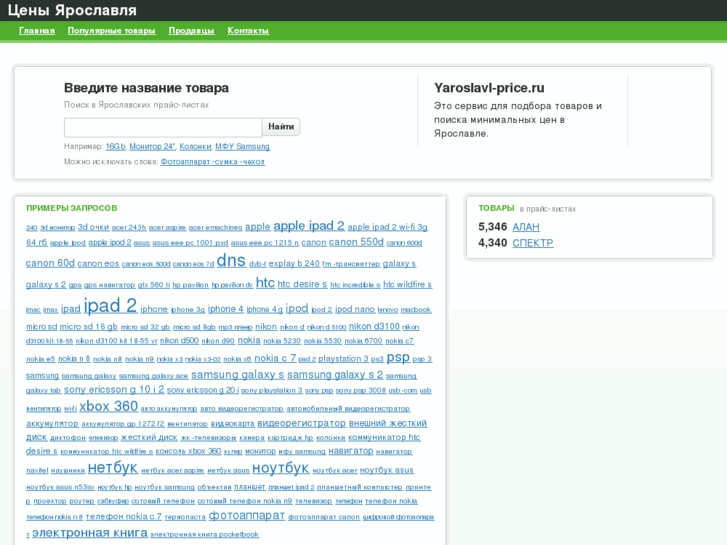Click the монитор tag
This screenshot has height=545, width=727.
(x=261, y=451)
